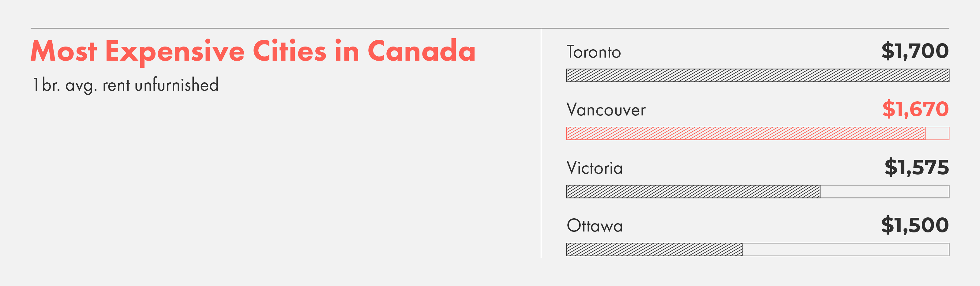Select the Ottawa hatched bar fill
Viewport: 980px width, 286px height.
(x=654, y=250)
